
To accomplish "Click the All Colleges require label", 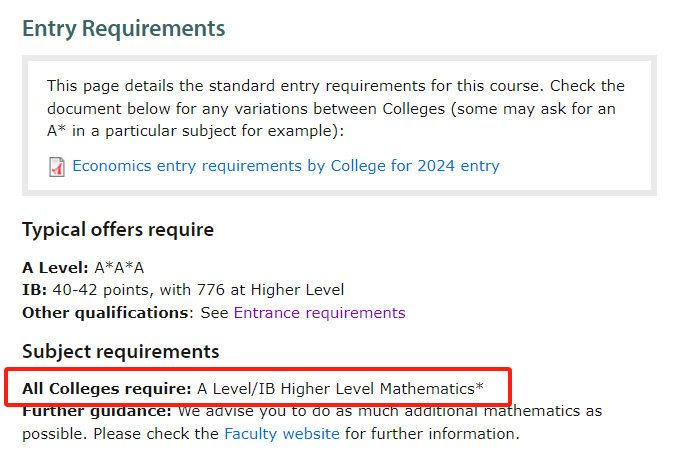I will click(x=107, y=388).
